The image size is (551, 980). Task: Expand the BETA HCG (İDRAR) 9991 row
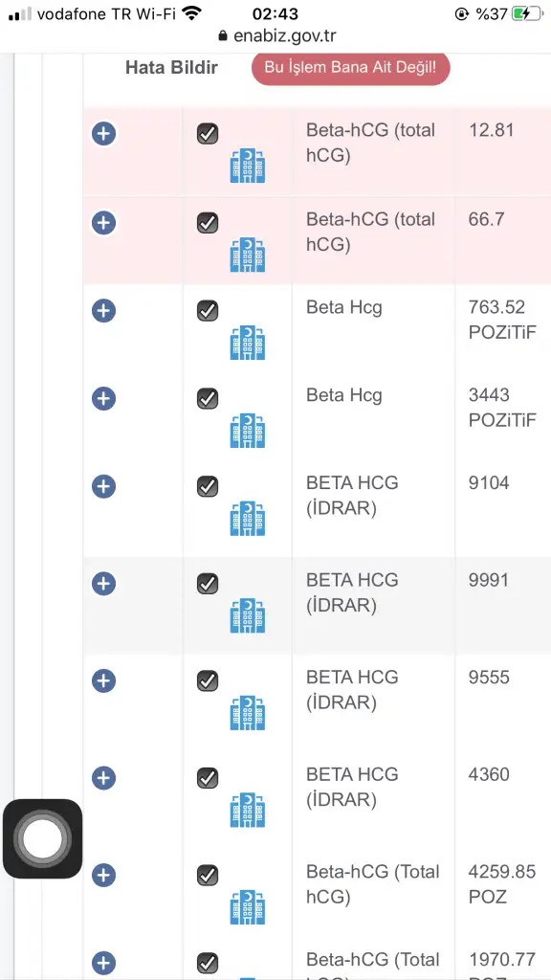coord(103,583)
